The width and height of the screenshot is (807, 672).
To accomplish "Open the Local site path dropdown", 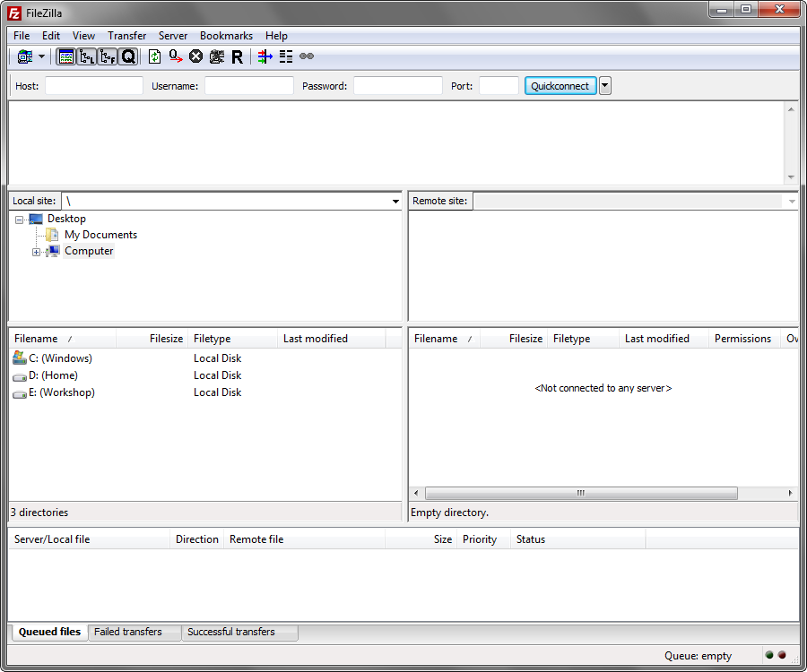I will (395, 201).
